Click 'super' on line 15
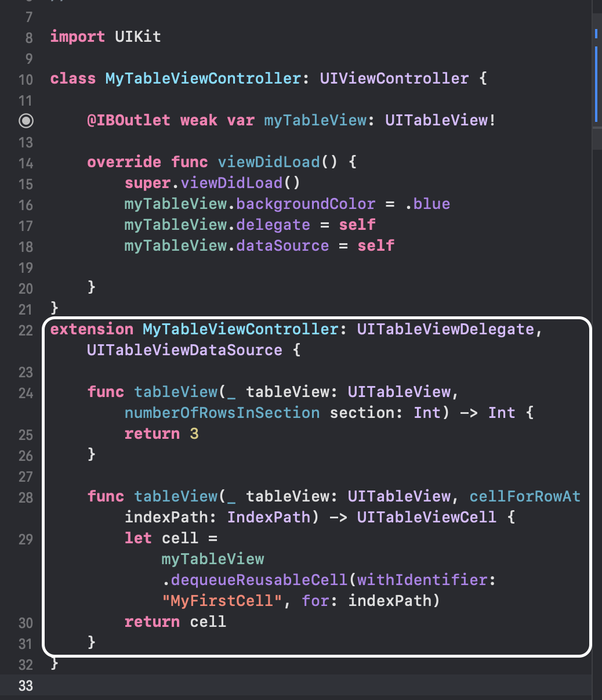 (x=147, y=183)
